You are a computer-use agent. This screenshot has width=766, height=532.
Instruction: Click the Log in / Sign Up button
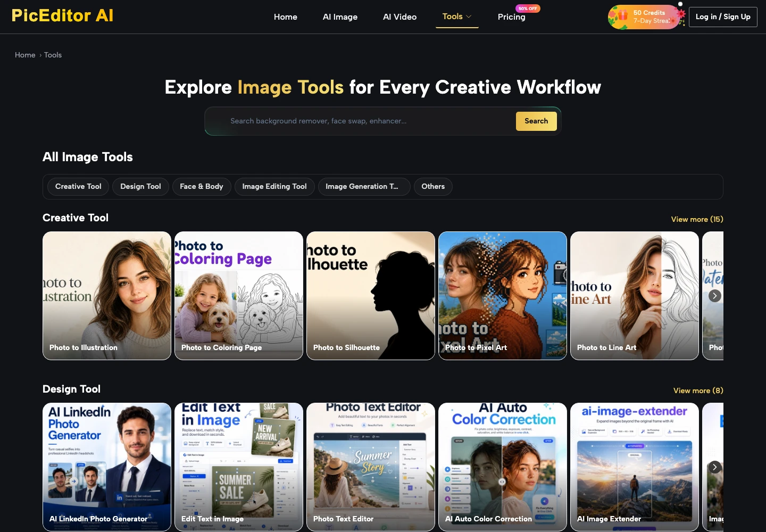723,17
